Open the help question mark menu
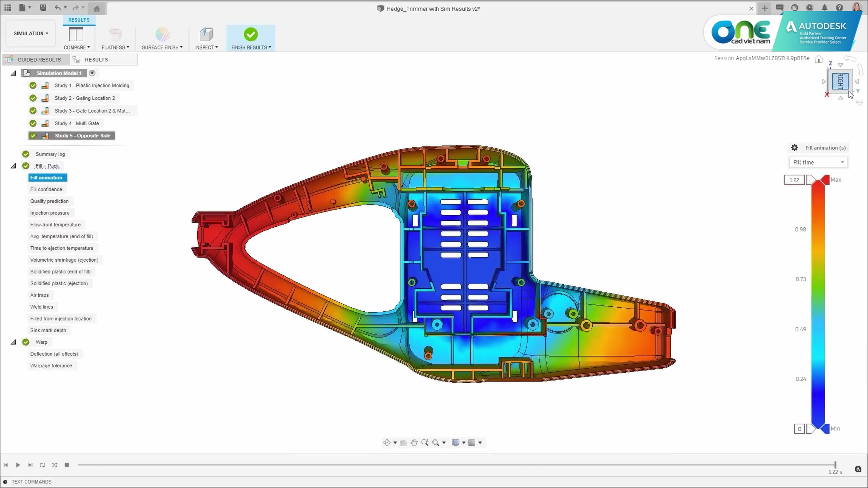Screen dimensions: 868x488 [840, 7]
